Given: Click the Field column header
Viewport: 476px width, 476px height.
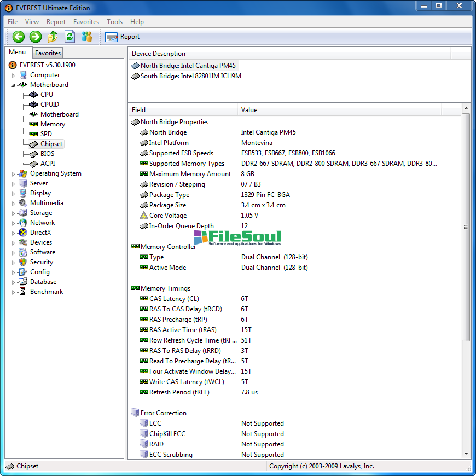Looking at the screenshot, I should (x=183, y=110).
